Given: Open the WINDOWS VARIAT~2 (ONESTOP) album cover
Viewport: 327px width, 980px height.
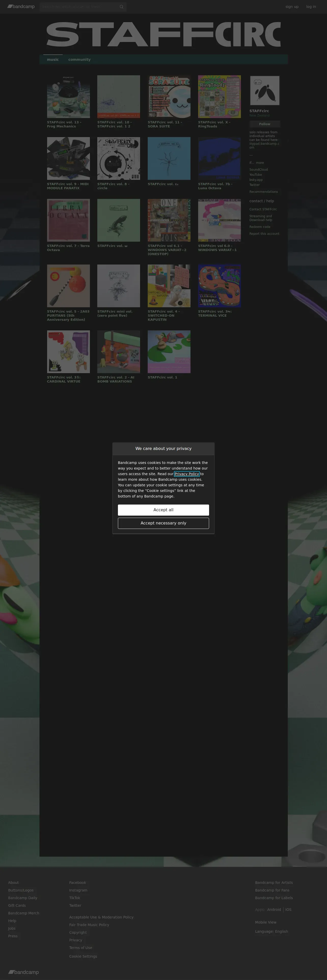Looking at the screenshot, I should pyautogui.click(x=169, y=220).
